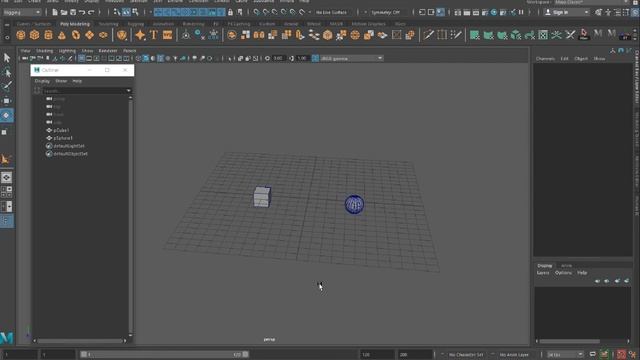Create a polygon sphere from the shelf
Viewport: 640px width, 360px height.
(21, 36)
